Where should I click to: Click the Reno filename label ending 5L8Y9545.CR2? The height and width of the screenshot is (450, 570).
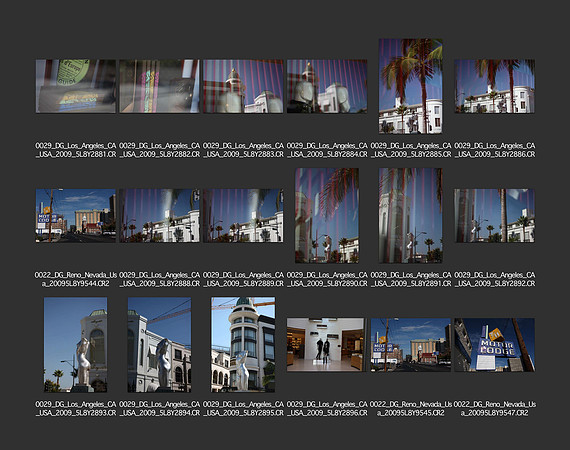point(411,409)
